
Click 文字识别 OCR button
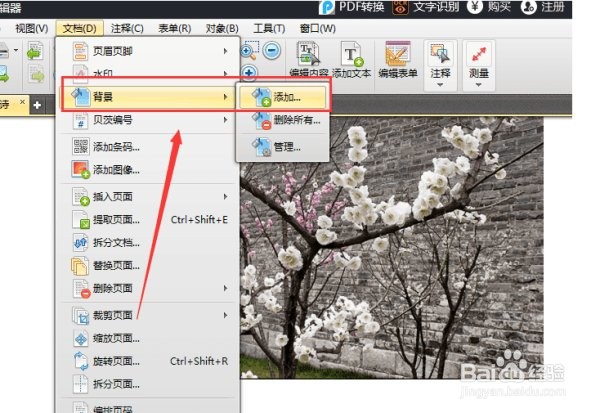(426, 7)
